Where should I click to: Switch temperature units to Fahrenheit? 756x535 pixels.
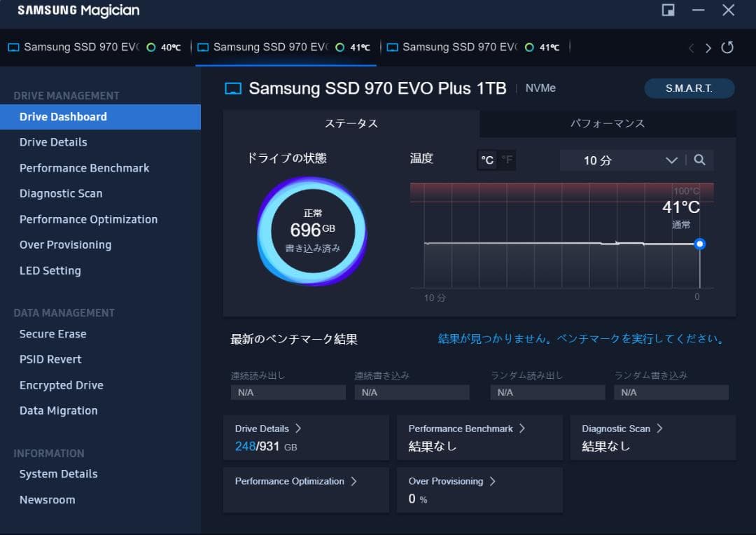coord(505,160)
